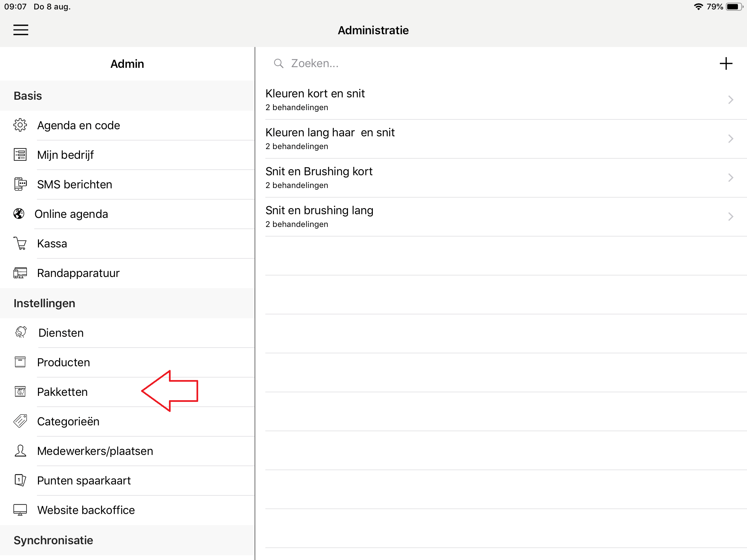This screenshot has height=560, width=747.
Task: Click the Agenda en code gear icon
Action: coord(20,125)
